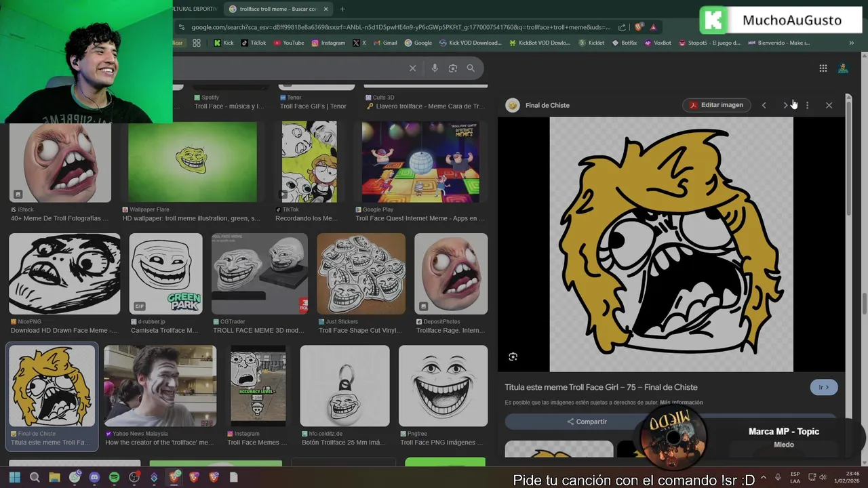This screenshot has height=488, width=868.
Task: Select the CGTrader 3D troll model thumbnail
Action: coord(260,274)
